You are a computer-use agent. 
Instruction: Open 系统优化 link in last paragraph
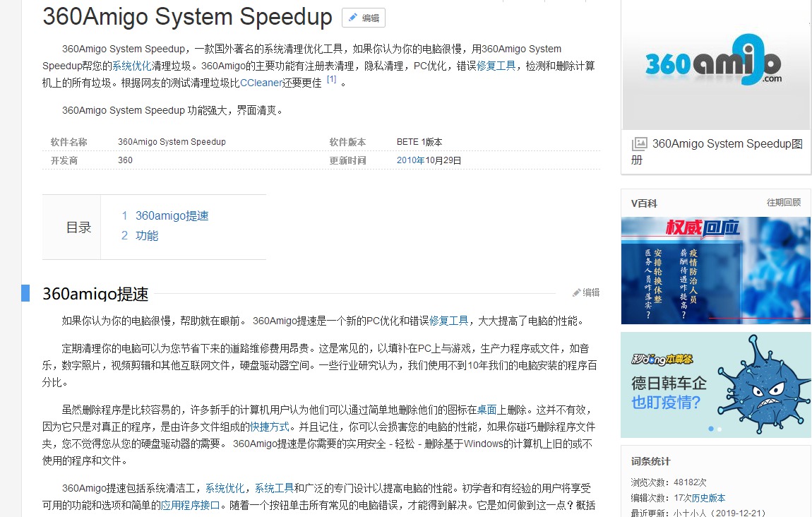(225, 489)
